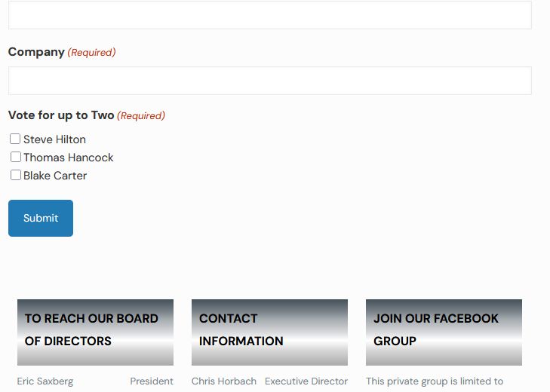Select Chris Horbach in contact information
This screenshot has height=392, width=550.
[x=224, y=381]
